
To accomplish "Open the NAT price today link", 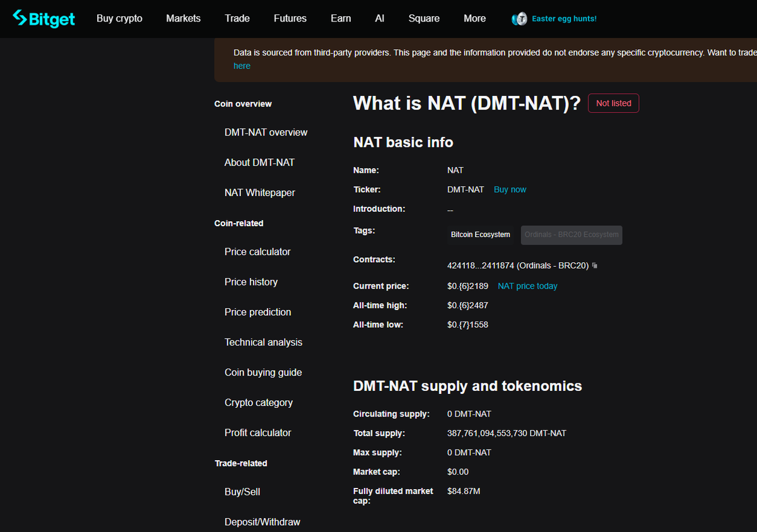I will pos(527,286).
